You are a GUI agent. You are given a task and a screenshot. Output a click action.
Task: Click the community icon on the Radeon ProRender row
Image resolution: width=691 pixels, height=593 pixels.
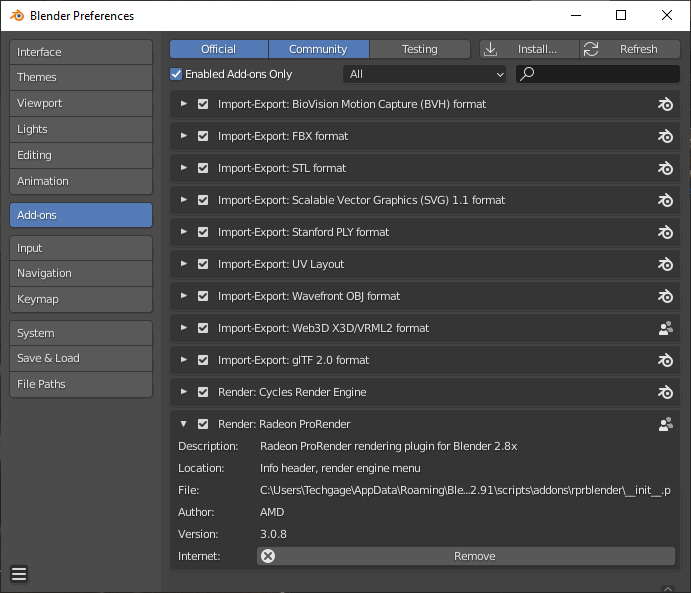[665, 424]
